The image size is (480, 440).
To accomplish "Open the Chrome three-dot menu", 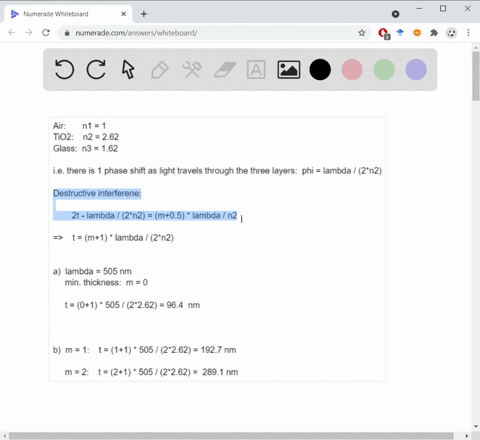I will (468, 33).
